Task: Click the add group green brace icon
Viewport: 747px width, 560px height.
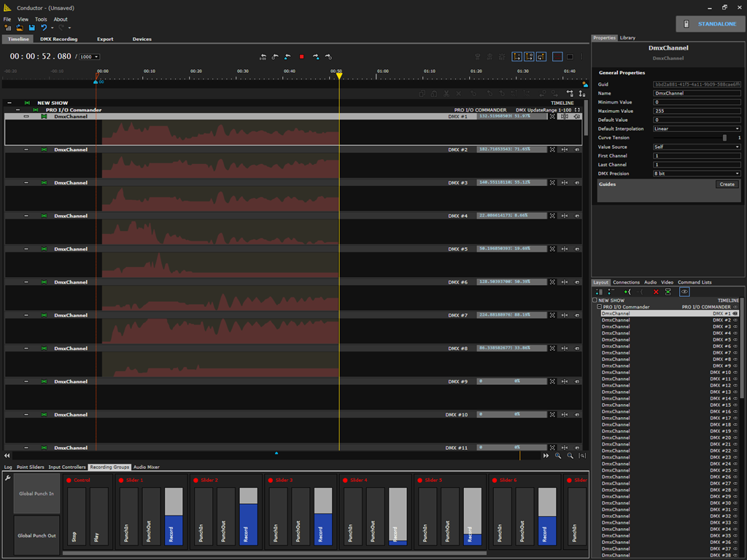Action: 627,292
